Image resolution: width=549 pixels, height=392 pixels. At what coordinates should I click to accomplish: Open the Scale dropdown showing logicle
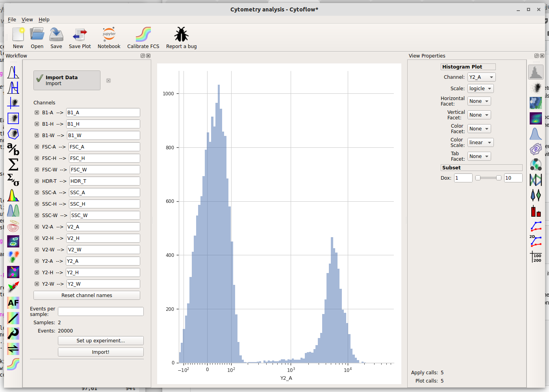480,89
